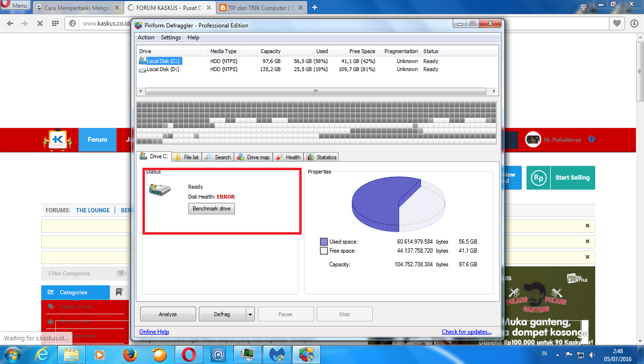Screen dimensions: 644x364
Task: Select Local Disk (D:) drive row
Action: (318, 69)
